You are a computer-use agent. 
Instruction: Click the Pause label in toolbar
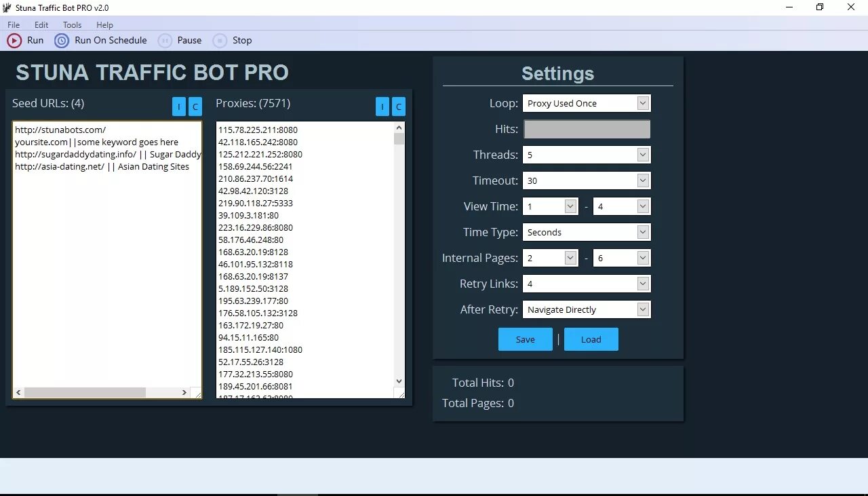pyautogui.click(x=189, y=41)
